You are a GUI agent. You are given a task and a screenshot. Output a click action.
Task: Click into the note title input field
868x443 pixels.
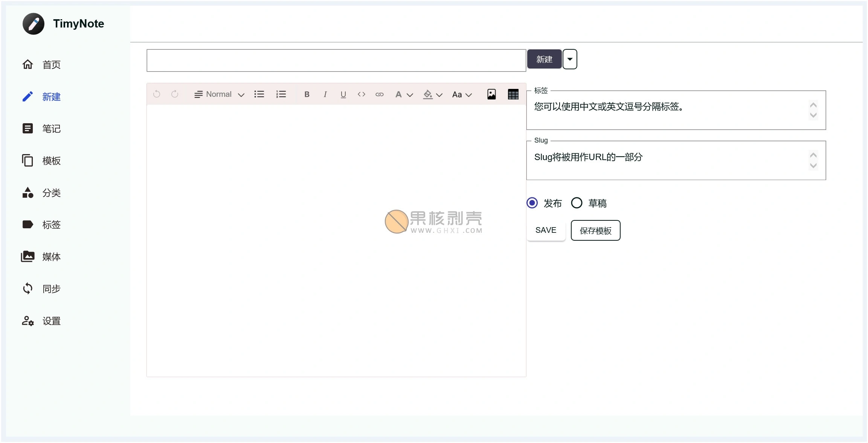pyautogui.click(x=336, y=60)
